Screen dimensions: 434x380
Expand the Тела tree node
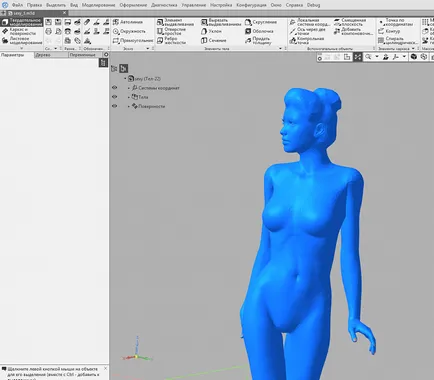point(129,97)
